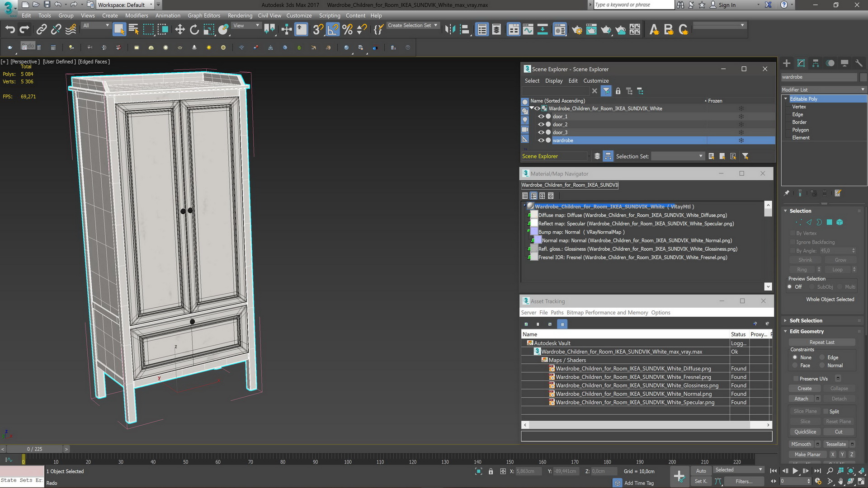Toggle visibility eye of door_1

click(x=541, y=117)
